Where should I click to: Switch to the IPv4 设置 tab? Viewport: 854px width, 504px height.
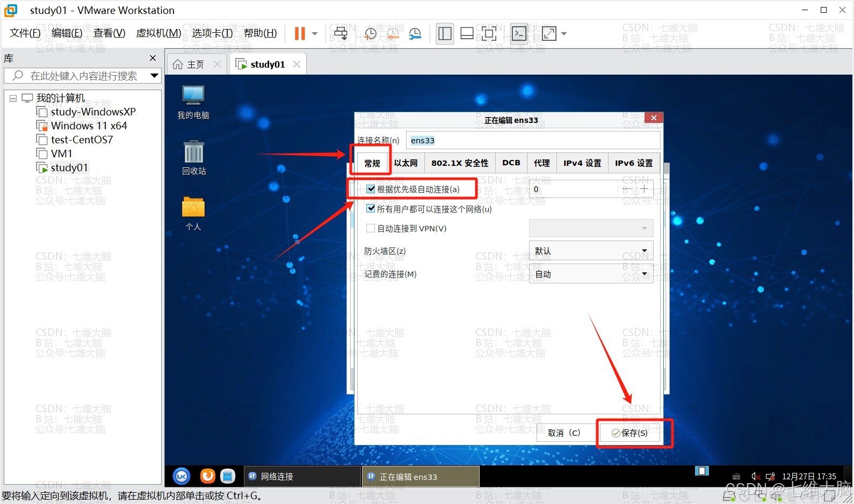coord(582,163)
